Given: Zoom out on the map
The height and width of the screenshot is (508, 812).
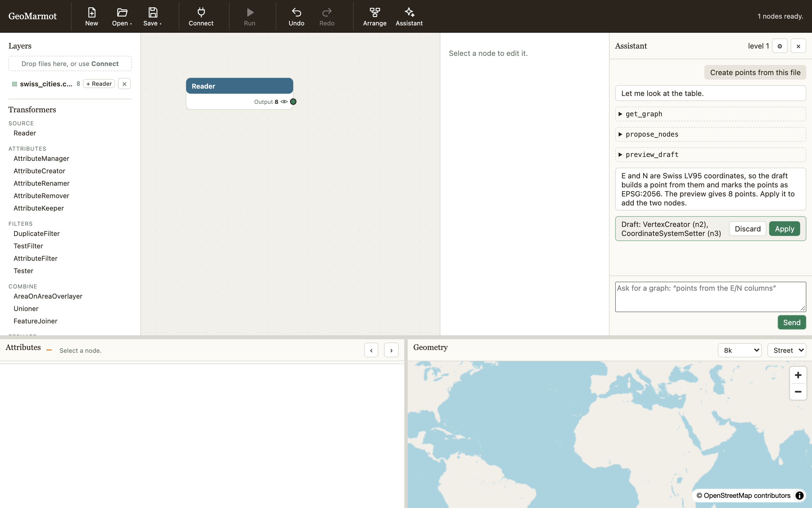Looking at the screenshot, I should [x=798, y=392].
